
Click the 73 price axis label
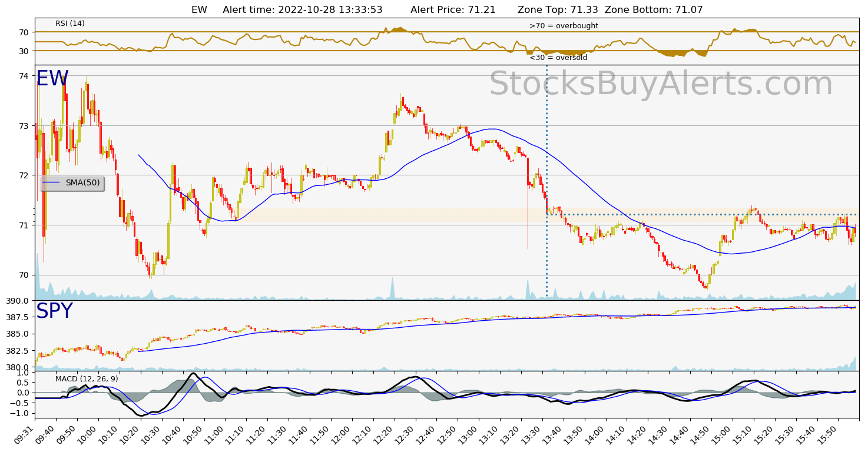(23, 125)
